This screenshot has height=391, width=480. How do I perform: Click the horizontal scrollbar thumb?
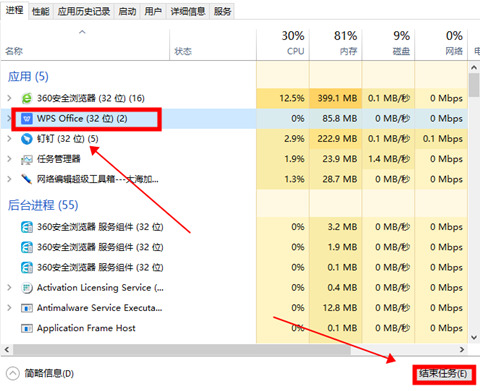182,350
